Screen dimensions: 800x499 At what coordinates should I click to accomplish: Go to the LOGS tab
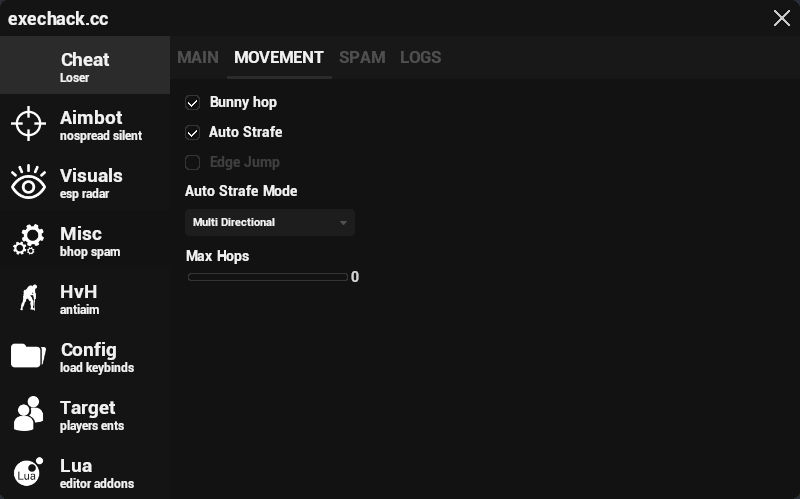(420, 58)
